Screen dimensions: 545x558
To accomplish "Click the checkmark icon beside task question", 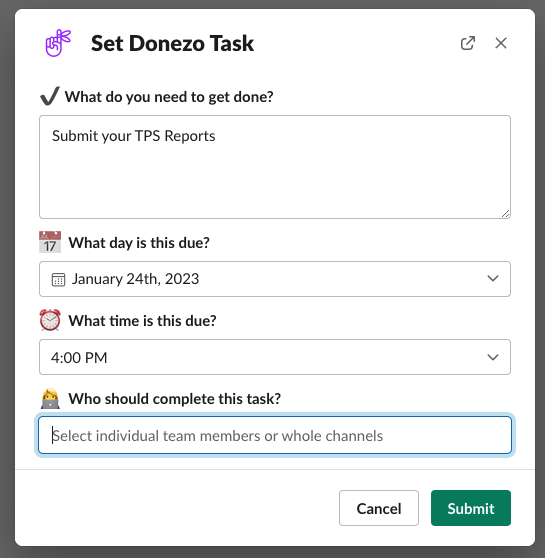I will 49,96.
